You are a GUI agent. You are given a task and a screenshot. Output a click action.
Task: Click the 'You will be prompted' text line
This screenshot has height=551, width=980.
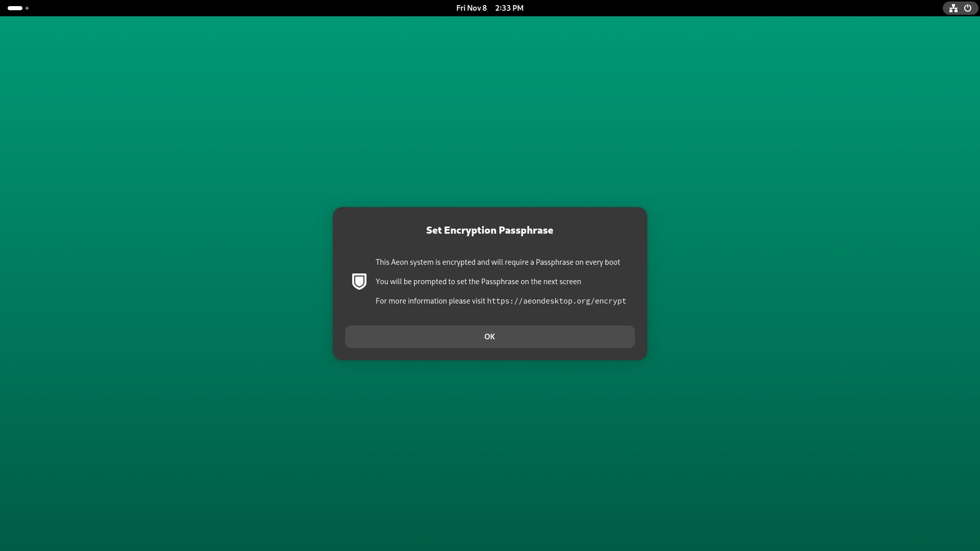(x=478, y=282)
